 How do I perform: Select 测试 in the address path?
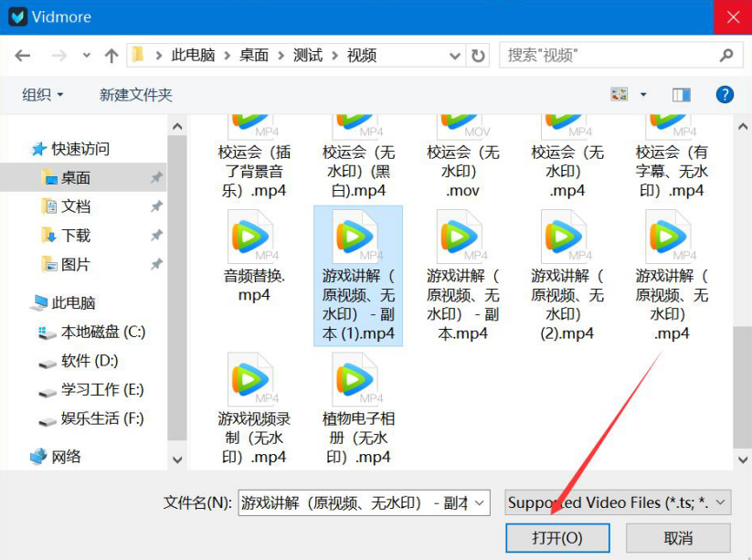tap(307, 55)
